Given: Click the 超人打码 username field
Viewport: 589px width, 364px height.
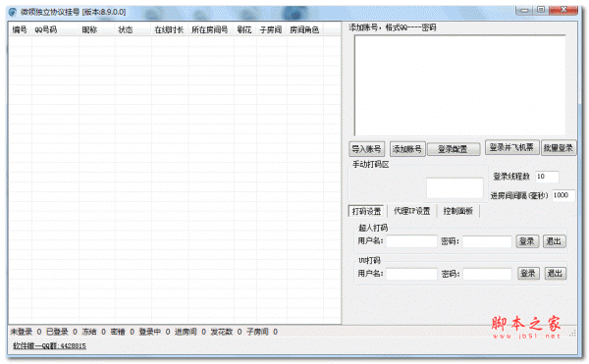Looking at the screenshot, I should [x=411, y=241].
